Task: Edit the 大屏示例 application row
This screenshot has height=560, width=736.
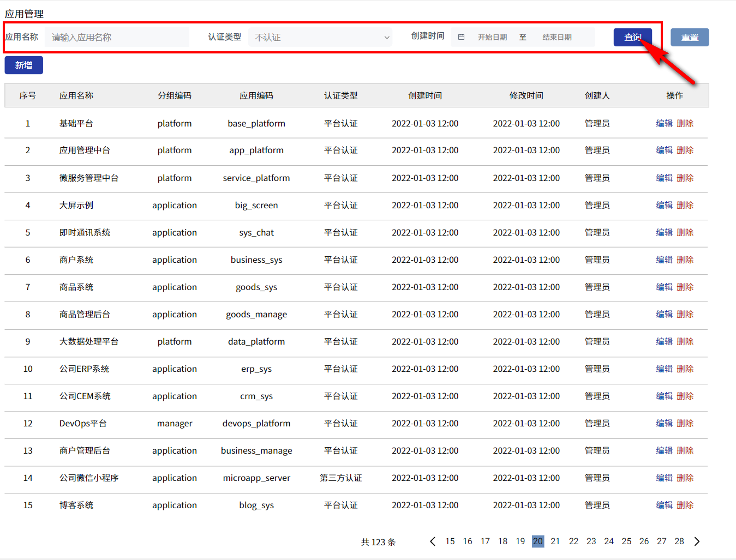Action: point(664,206)
